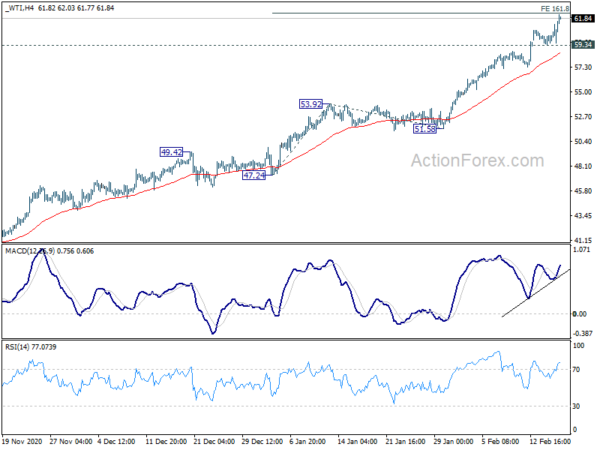The image size is (600, 450).
Task: Click the MACD -0.387 scale value
Action: [582, 333]
